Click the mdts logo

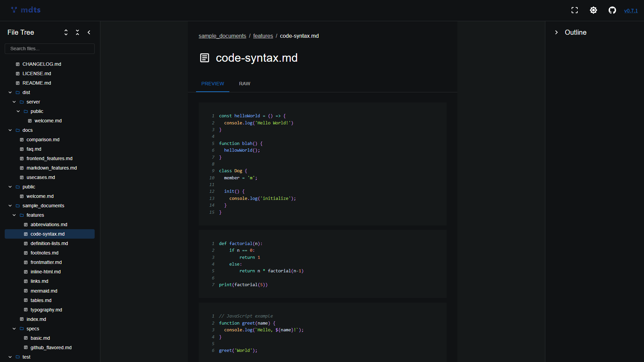tap(26, 10)
